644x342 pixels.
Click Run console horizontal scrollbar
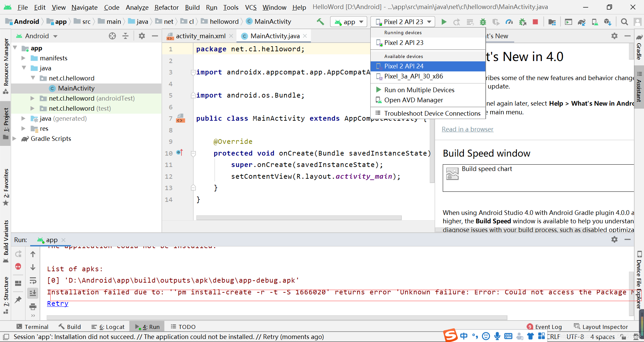[277, 318]
